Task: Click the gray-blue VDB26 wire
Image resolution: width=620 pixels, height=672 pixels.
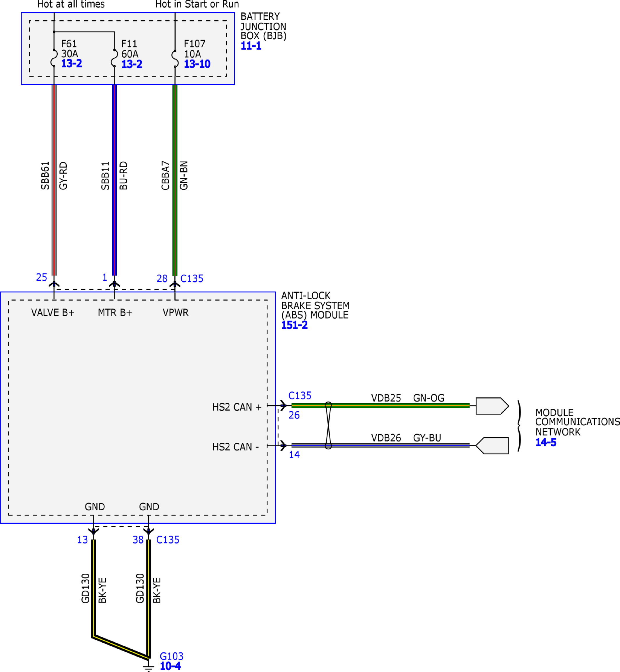Action: coord(380,446)
